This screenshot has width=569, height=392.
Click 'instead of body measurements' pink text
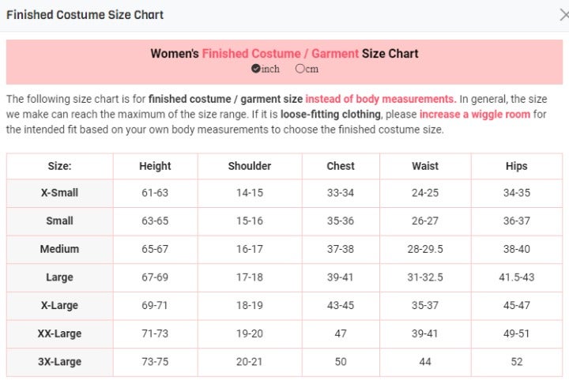(x=381, y=99)
